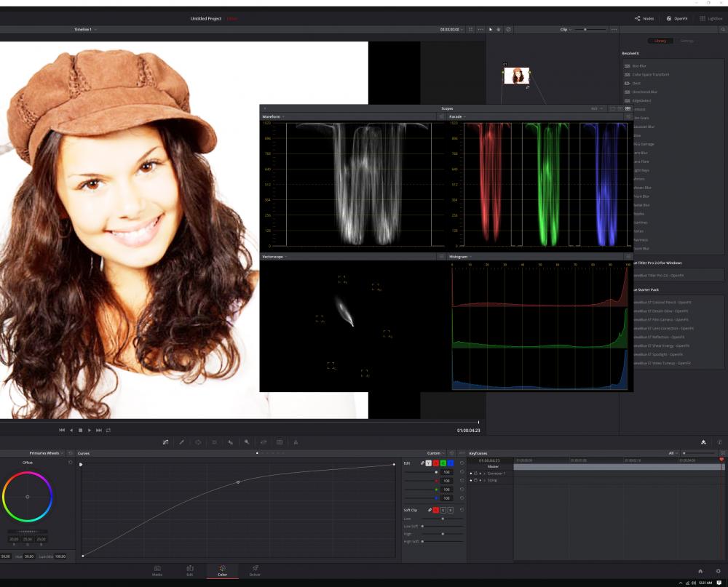Open the Vectorscope type dropdown
Viewport: 728px width, 587px height.
tap(274, 257)
